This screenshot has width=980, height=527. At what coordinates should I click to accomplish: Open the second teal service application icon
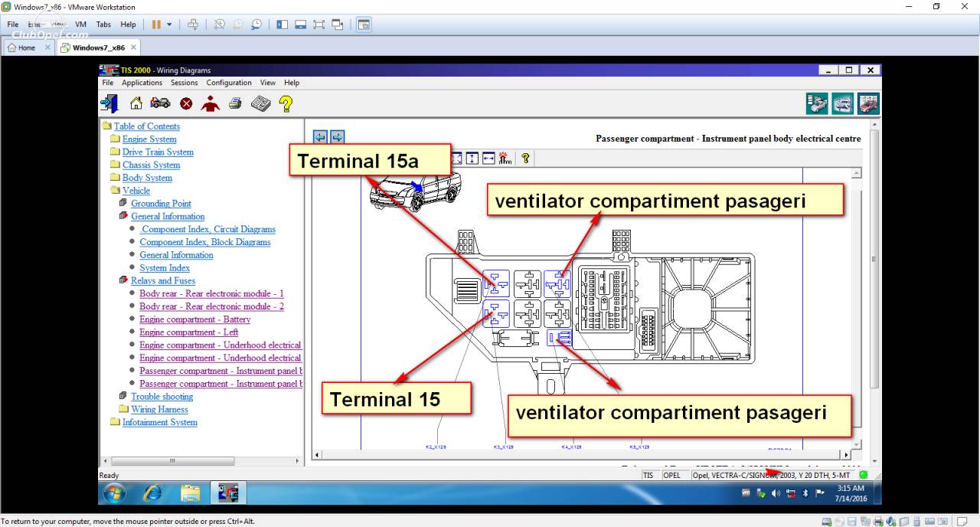tap(843, 103)
